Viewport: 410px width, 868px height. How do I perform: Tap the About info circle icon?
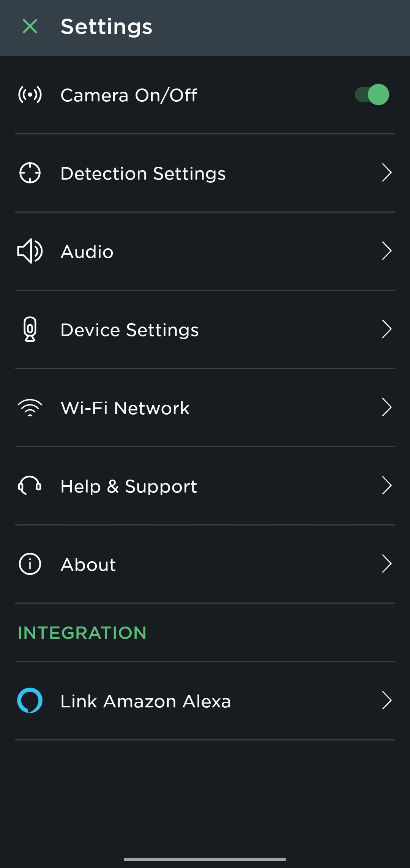tap(30, 564)
